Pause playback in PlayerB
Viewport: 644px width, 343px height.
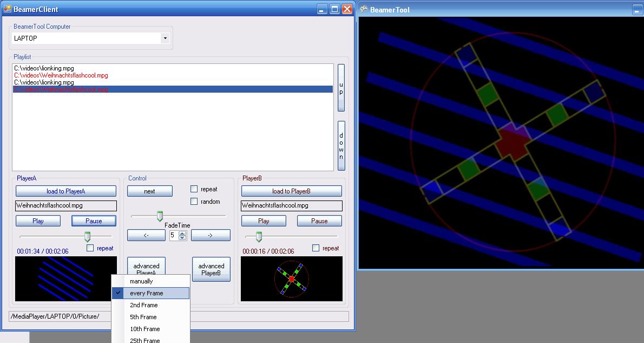click(319, 221)
